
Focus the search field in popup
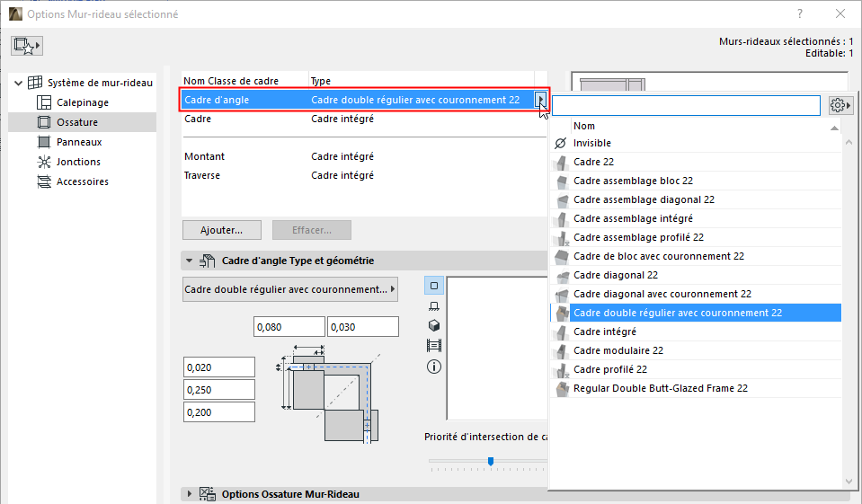tap(686, 105)
